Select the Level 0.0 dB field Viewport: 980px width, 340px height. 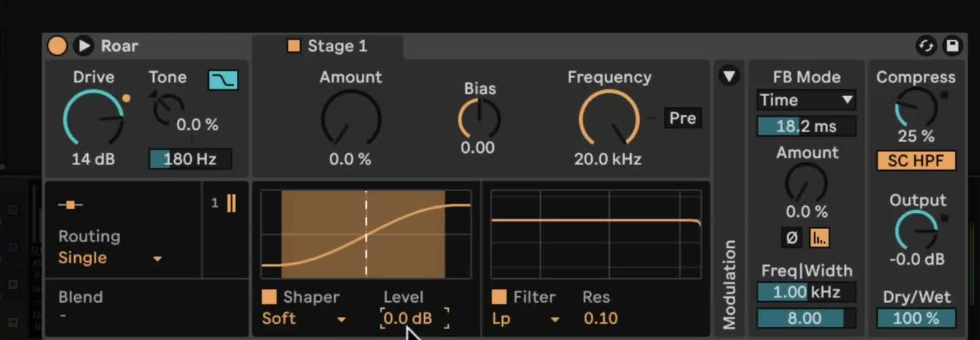point(414,318)
